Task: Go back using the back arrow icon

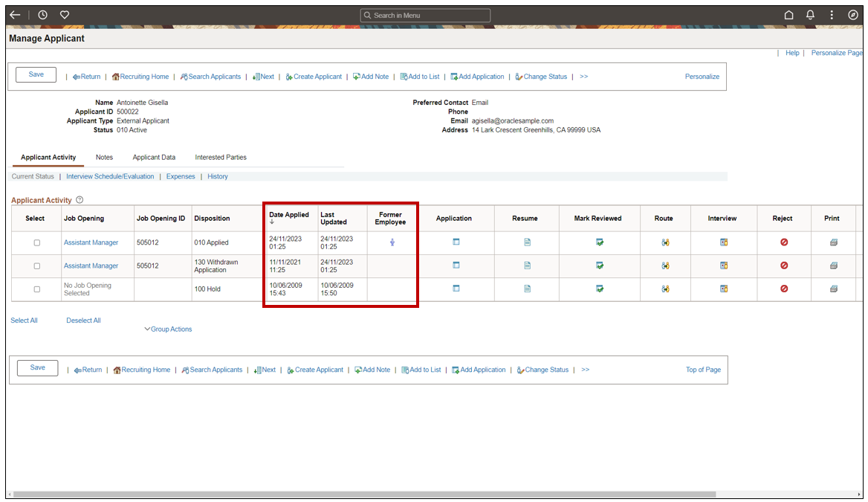Action: tap(15, 15)
